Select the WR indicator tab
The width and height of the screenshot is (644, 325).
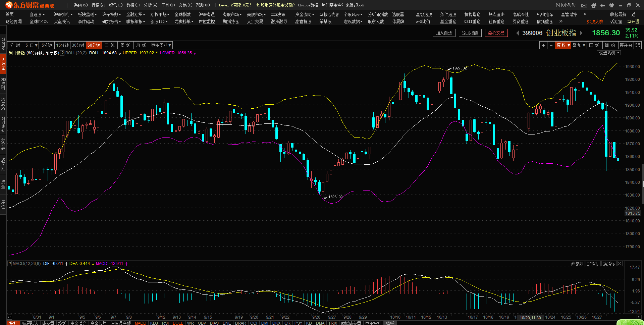click(x=191, y=323)
